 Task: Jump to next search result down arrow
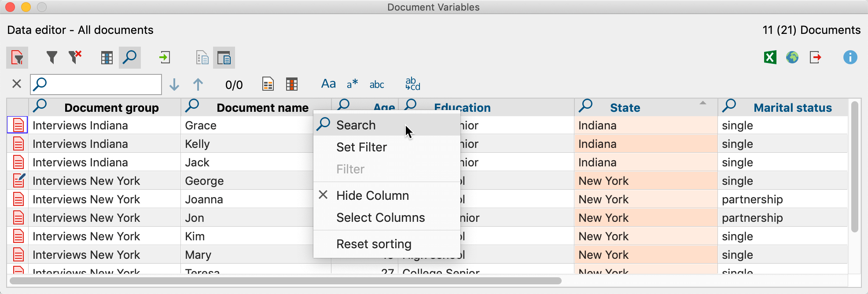[174, 85]
